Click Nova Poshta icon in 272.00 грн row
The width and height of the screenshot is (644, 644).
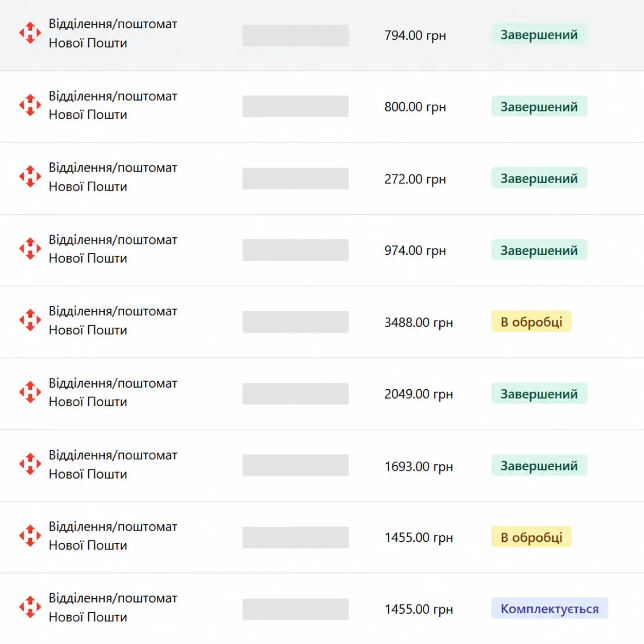(x=30, y=177)
